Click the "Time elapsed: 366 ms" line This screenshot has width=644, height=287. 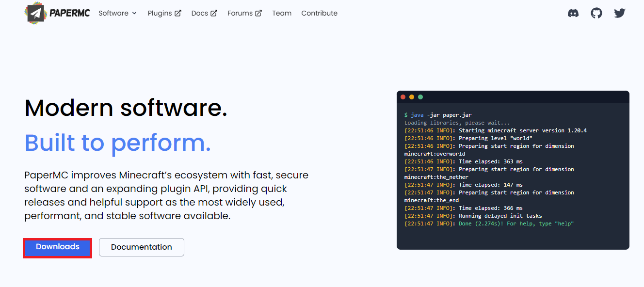[463, 208]
